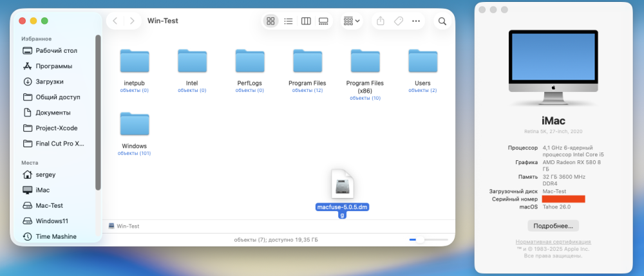Click the Win-Test window title
This screenshot has width=644, height=276.
[x=163, y=21]
